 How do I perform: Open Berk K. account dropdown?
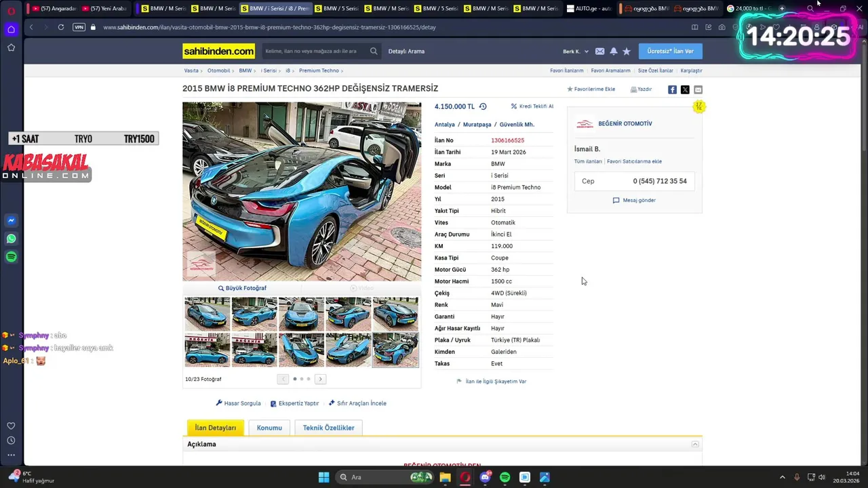point(576,52)
